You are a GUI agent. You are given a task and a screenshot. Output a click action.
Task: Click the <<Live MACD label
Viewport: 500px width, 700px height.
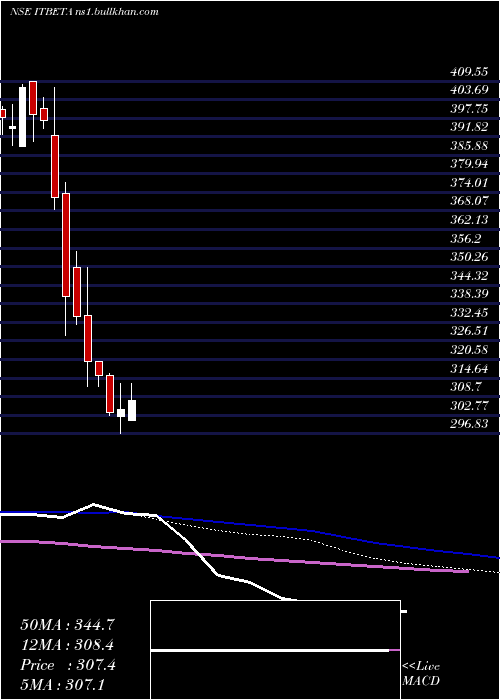click(421, 674)
